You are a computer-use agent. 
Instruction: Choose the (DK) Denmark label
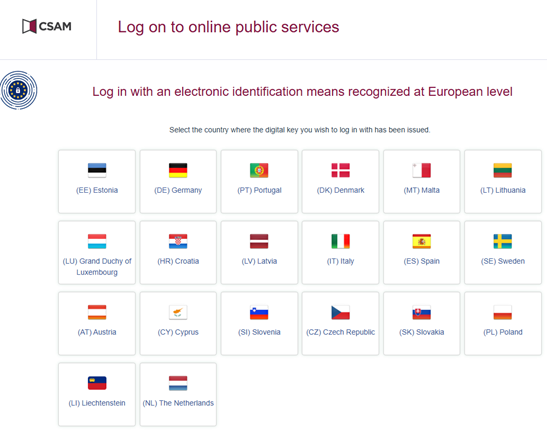click(x=340, y=190)
